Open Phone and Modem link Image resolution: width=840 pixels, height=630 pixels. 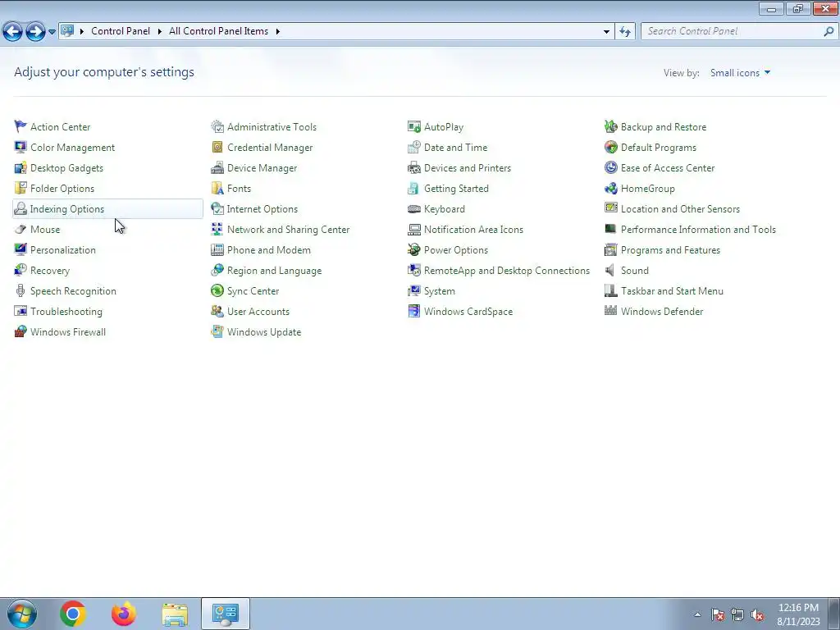pyautogui.click(x=268, y=249)
